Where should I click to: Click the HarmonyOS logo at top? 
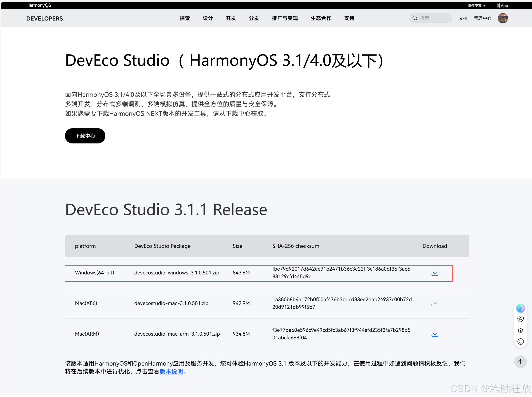coord(39,5)
